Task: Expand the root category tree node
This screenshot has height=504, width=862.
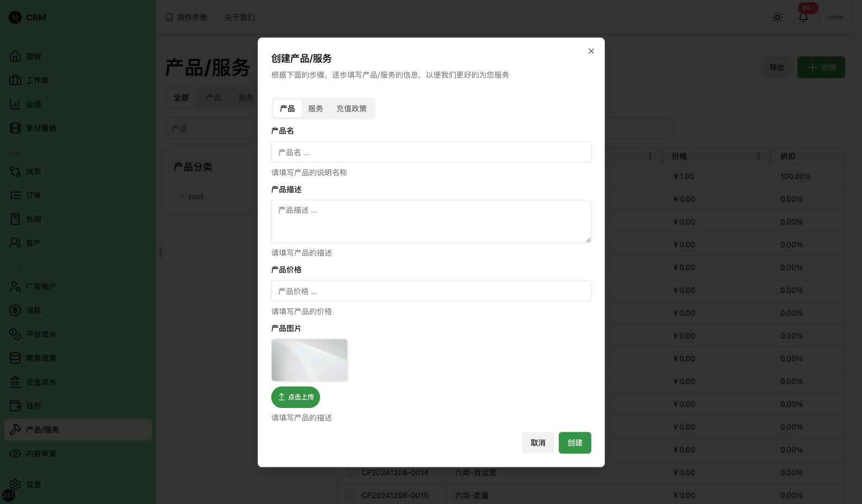Action: coord(182,196)
